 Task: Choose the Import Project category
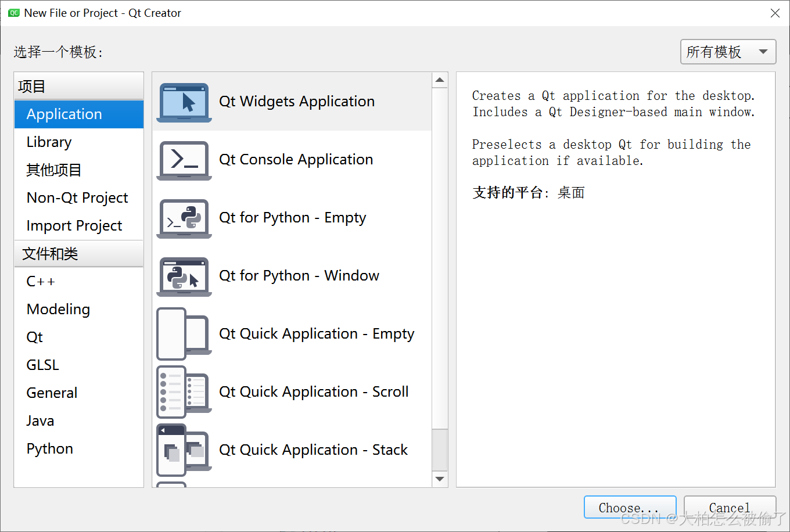click(x=74, y=226)
